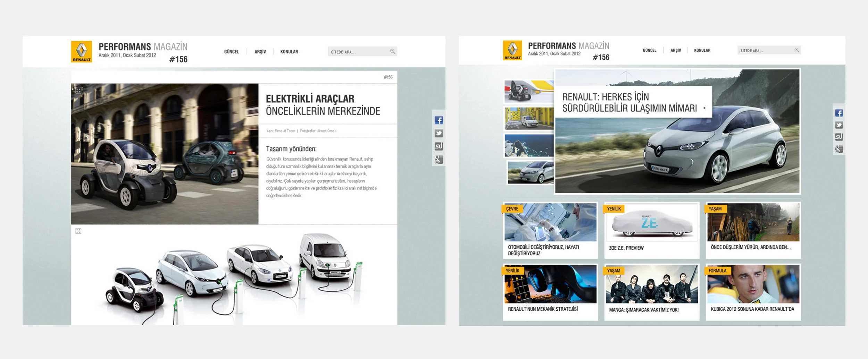The height and width of the screenshot is (359, 868).
Task: Share left page article on StumbleUpon
Action: (439, 146)
